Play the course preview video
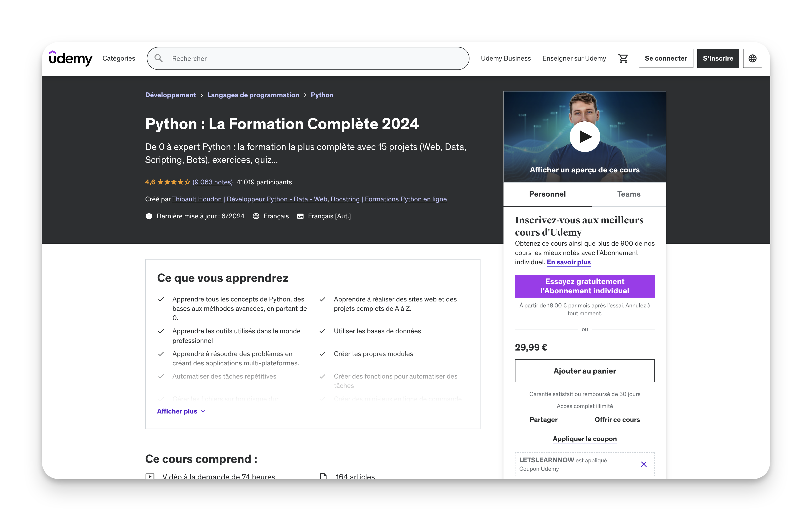Image resolution: width=812 pixels, height=521 pixels. (584, 137)
